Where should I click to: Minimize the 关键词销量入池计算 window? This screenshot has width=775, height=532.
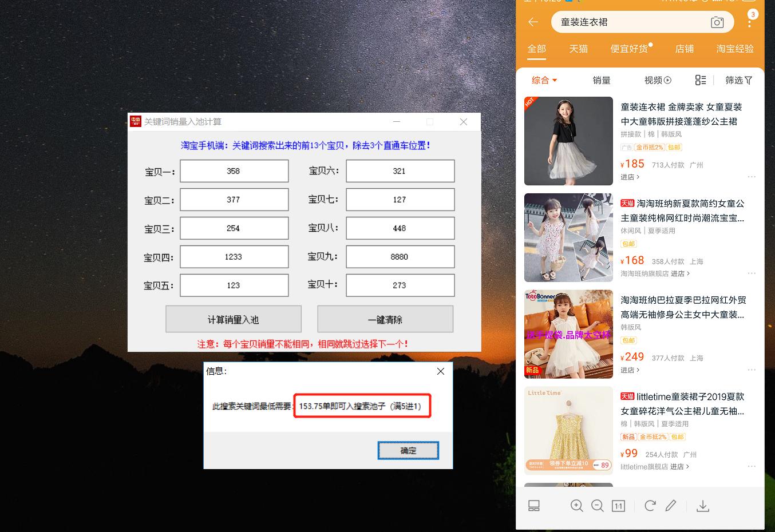(x=397, y=122)
